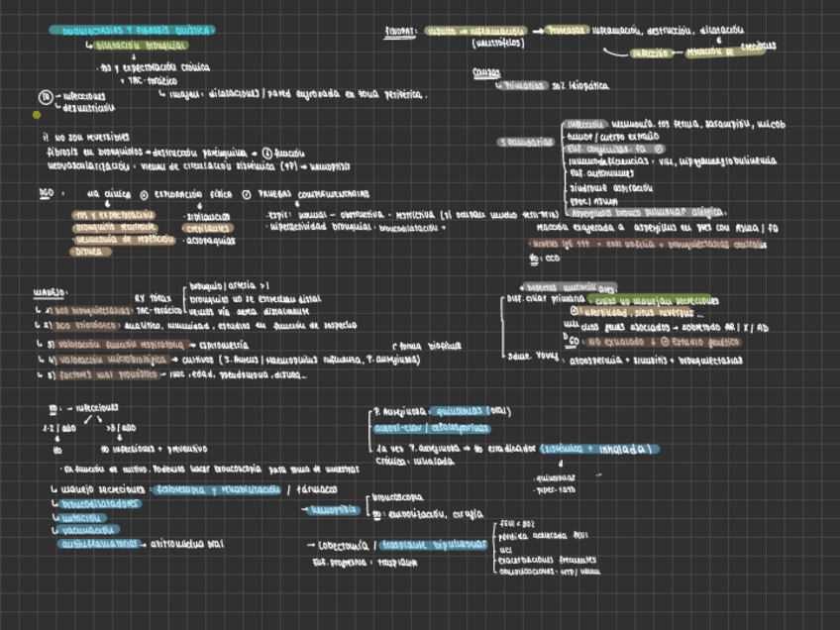The height and width of the screenshot is (630, 840).
Task: Click the highlighted 'valoración función respiratoria'
Action: pos(122,345)
